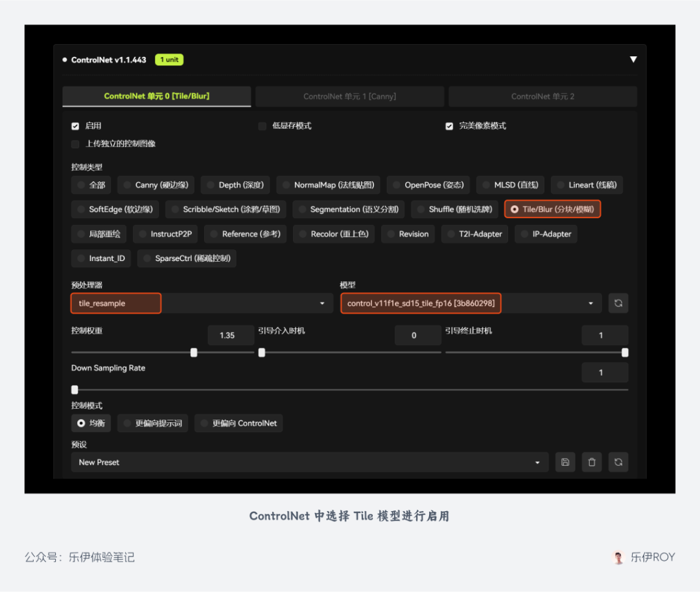Open the New Preset dropdown
The width and height of the screenshot is (700, 592).
tap(309, 462)
